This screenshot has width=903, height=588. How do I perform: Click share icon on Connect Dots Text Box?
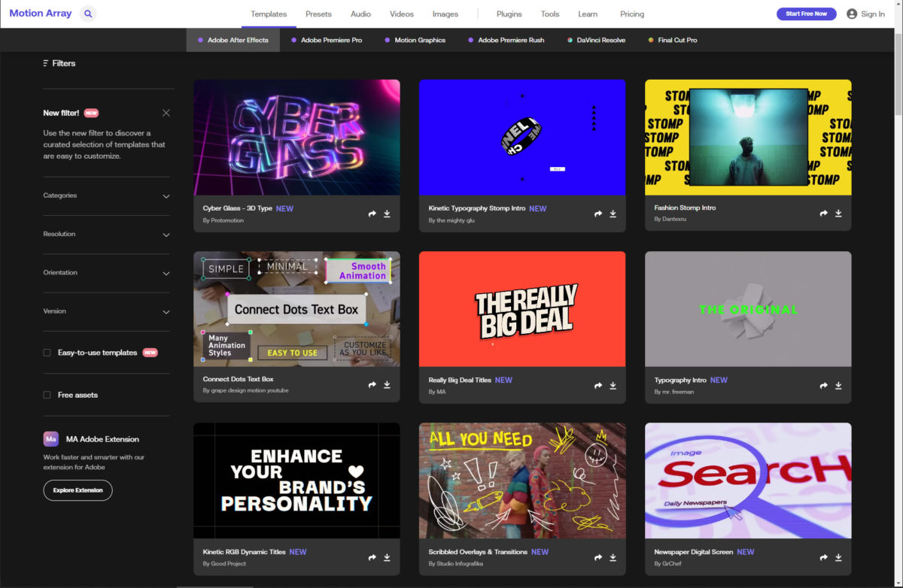pos(372,385)
